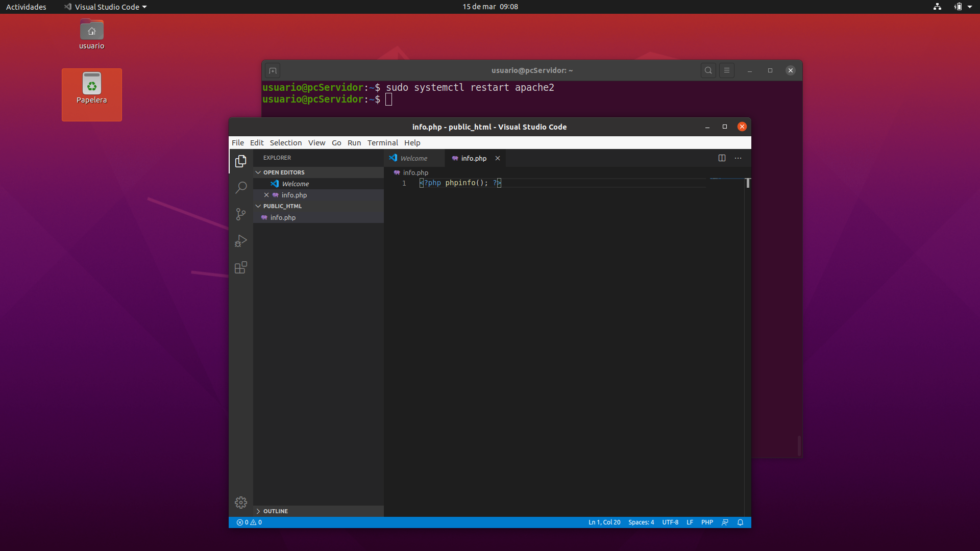Open the Edit menu

(x=257, y=143)
